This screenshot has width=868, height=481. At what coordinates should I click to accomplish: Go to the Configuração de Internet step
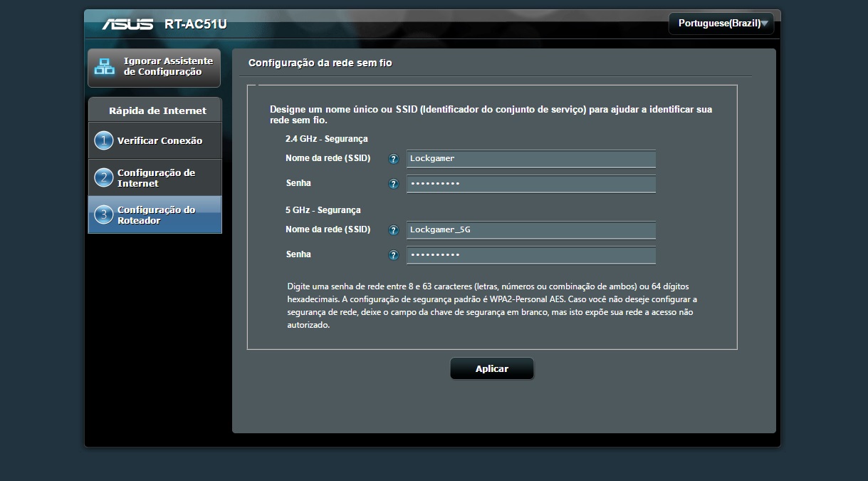click(157, 177)
